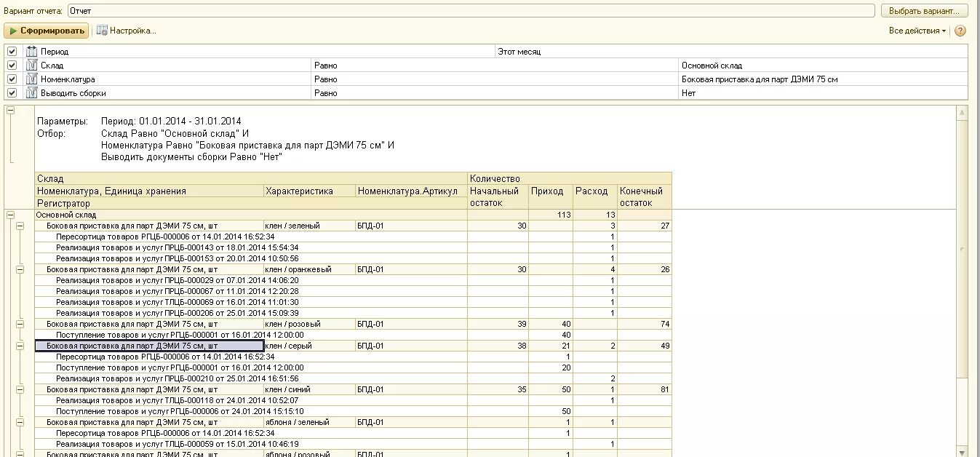Select the Расход column header
The width and height of the screenshot is (980, 457).
pyautogui.click(x=595, y=196)
